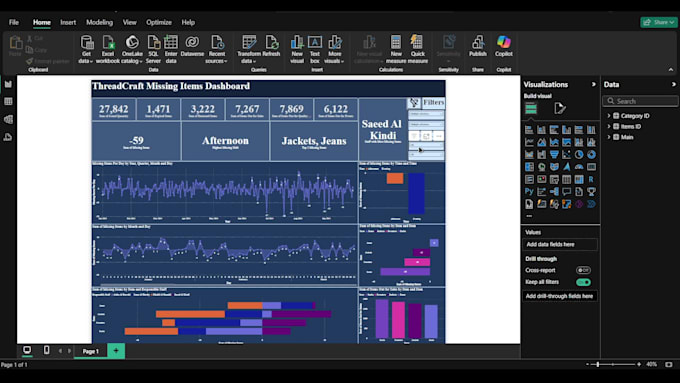The width and height of the screenshot is (680, 383).
Task: Switch to Report view in left sidebar
Action: [8, 84]
